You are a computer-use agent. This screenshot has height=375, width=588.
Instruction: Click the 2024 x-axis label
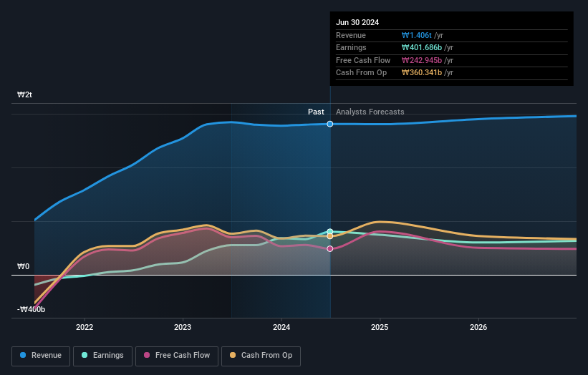[x=281, y=327]
